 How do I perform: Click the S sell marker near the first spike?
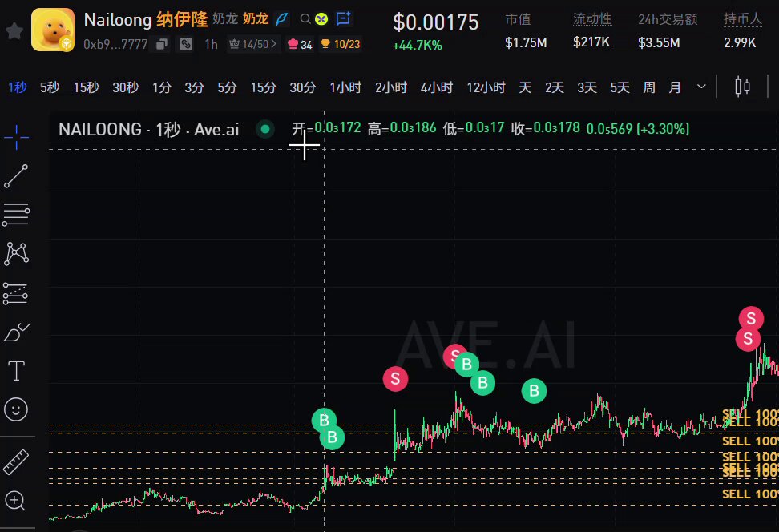tap(395, 379)
